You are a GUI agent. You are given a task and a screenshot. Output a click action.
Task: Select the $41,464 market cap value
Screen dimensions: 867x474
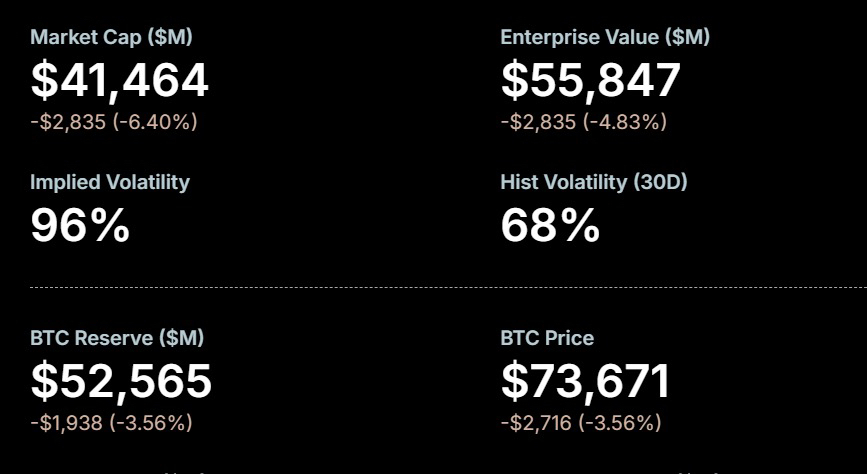pos(119,80)
